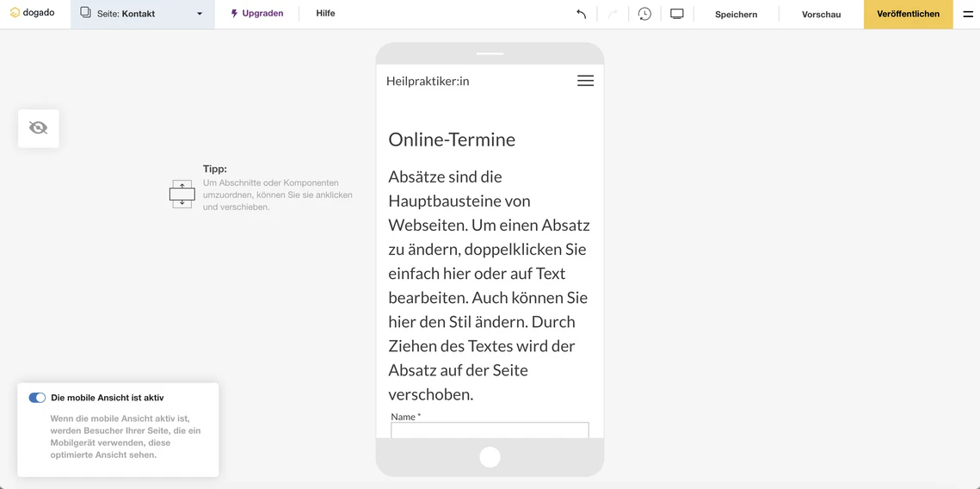Disable the mobile Ansicht toggle switch
Screen dimensions: 980x489
click(x=38, y=398)
